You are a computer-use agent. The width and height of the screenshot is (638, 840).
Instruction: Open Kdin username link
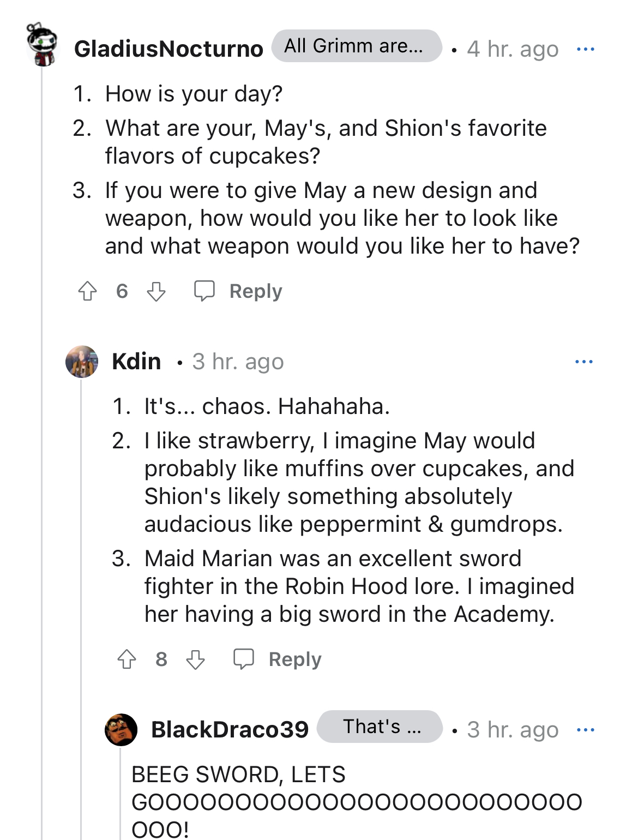(x=136, y=362)
